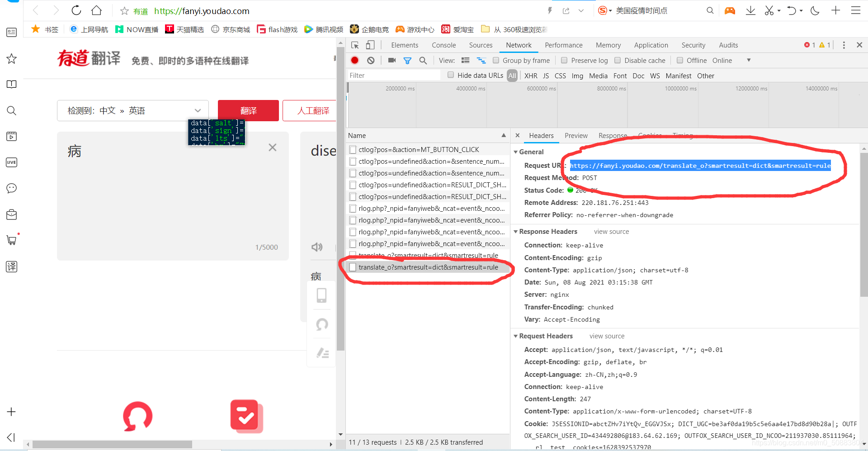The width and height of the screenshot is (868, 451).
Task: Open the network filter funnel icon
Action: click(x=407, y=60)
